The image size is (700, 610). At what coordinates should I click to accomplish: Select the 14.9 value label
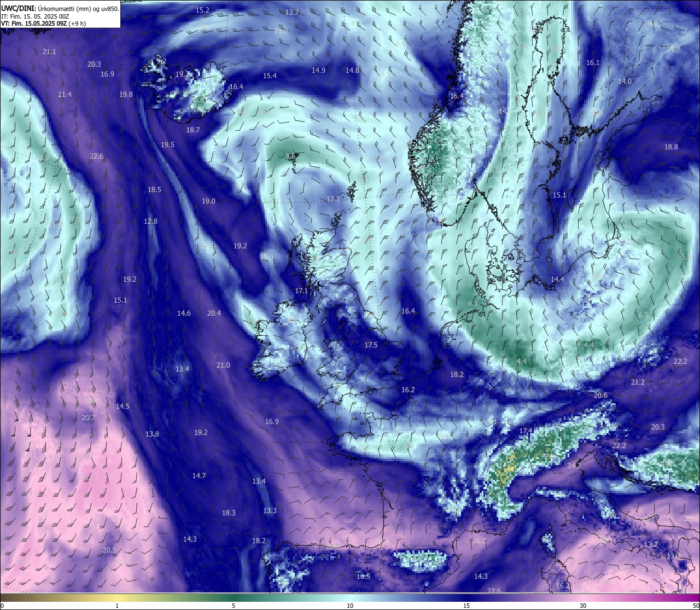(x=318, y=70)
